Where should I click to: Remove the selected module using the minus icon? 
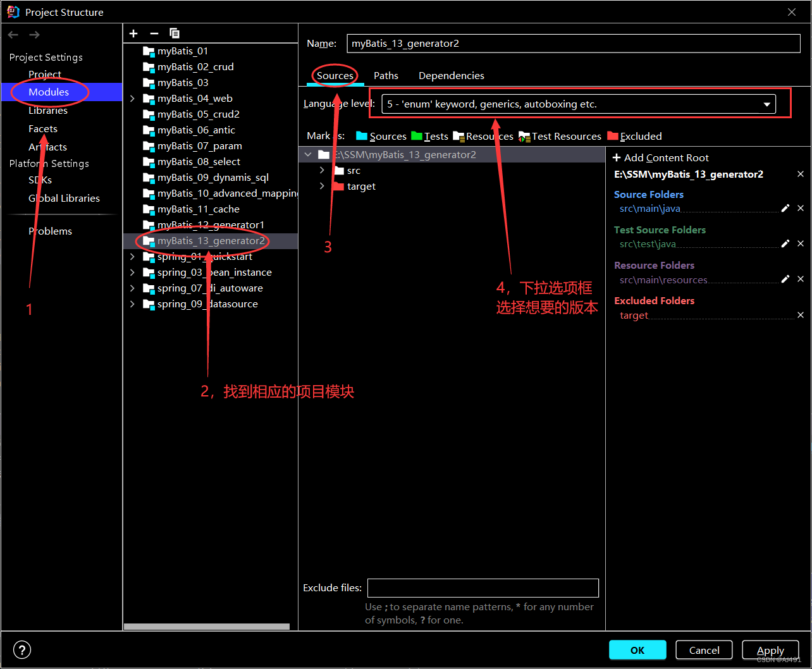click(x=154, y=33)
